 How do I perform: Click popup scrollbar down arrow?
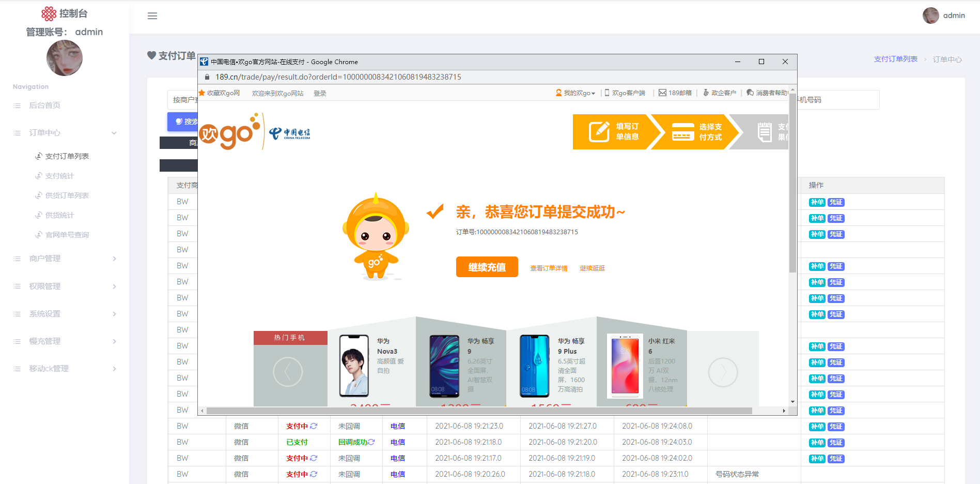[x=792, y=402]
